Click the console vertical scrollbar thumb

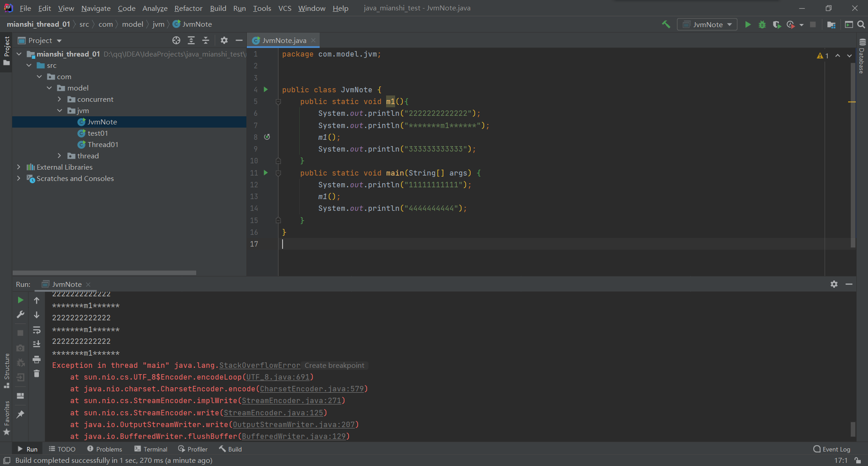point(853,429)
